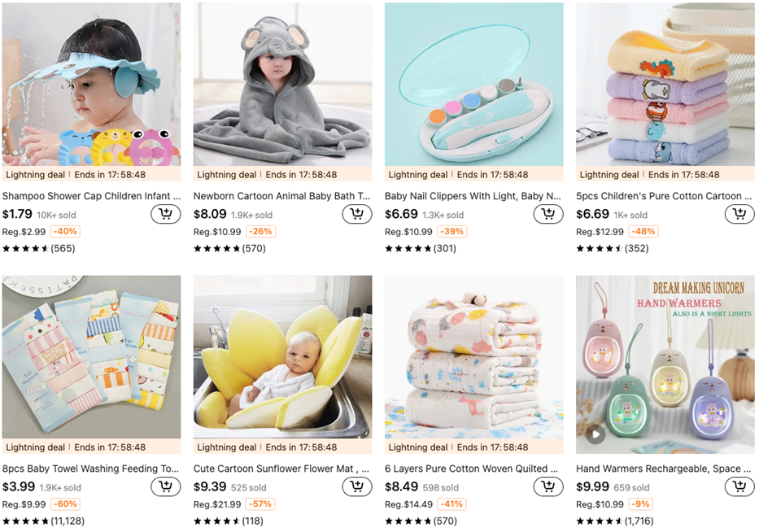Open Newborn Cartoon Animal Baby Bath title link
759x532 pixels.
point(281,196)
